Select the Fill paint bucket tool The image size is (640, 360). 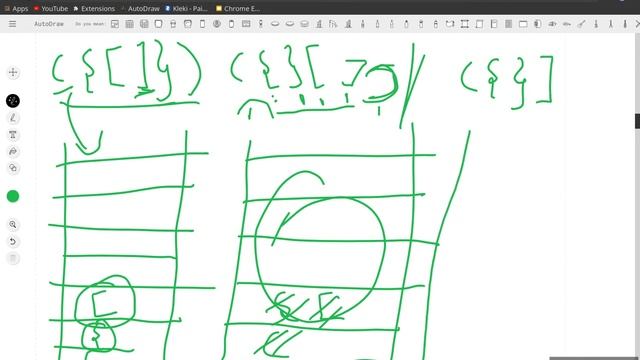(13, 151)
